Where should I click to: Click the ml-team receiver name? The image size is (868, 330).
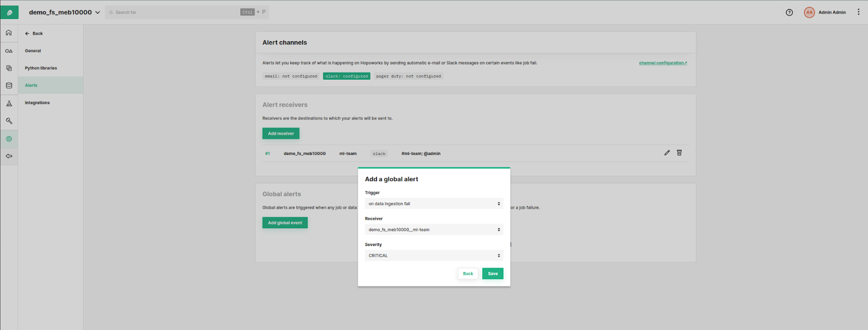(x=348, y=154)
